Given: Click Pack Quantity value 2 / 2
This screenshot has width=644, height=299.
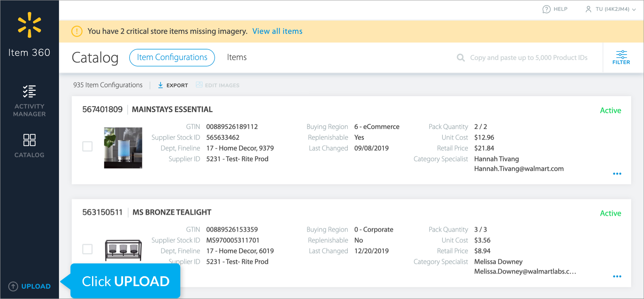Looking at the screenshot, I should click(481, 127).
